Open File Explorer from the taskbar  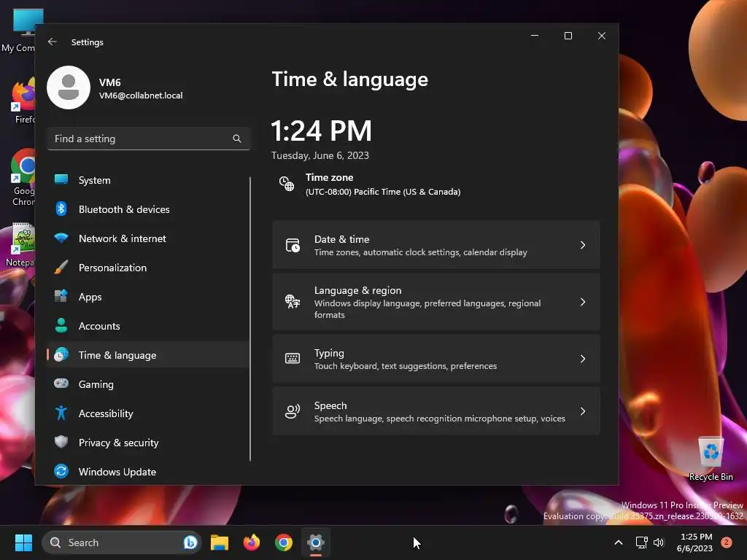220,542
